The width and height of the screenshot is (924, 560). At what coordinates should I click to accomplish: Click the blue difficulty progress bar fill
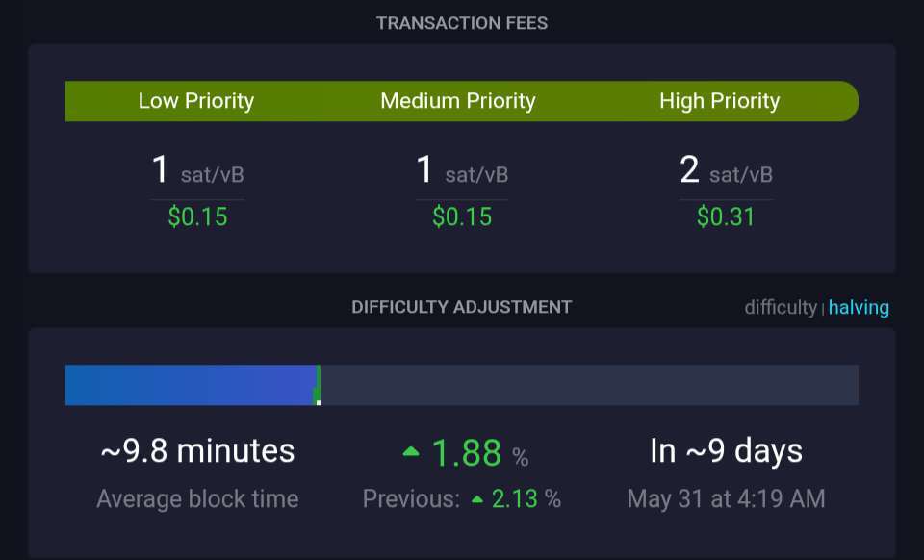pos(191,385)
